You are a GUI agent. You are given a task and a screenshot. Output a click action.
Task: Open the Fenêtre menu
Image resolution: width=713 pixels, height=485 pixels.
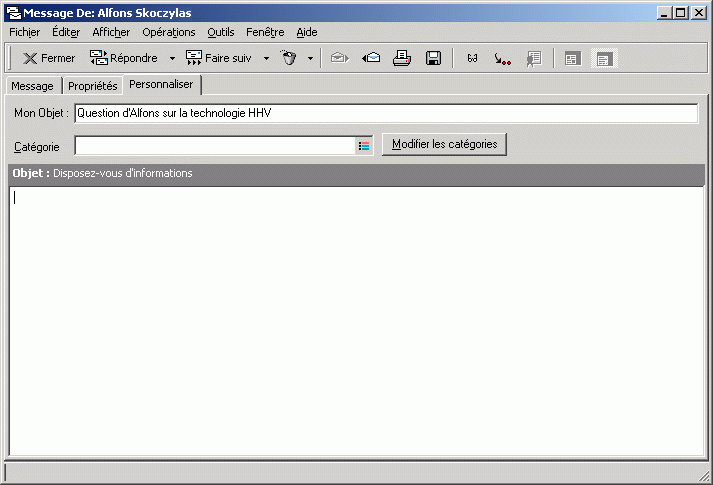tap(265, 32)
